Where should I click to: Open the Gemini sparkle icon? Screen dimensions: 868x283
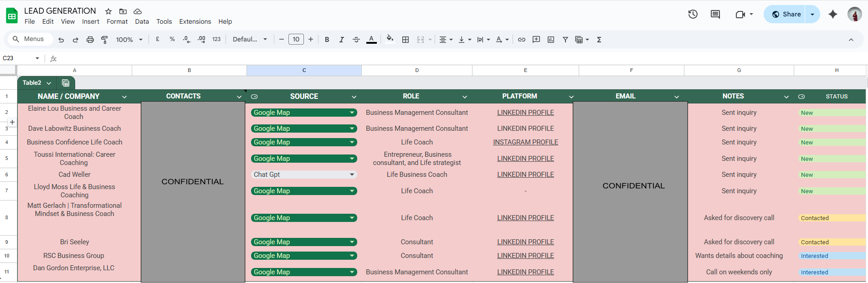(833, 14)
